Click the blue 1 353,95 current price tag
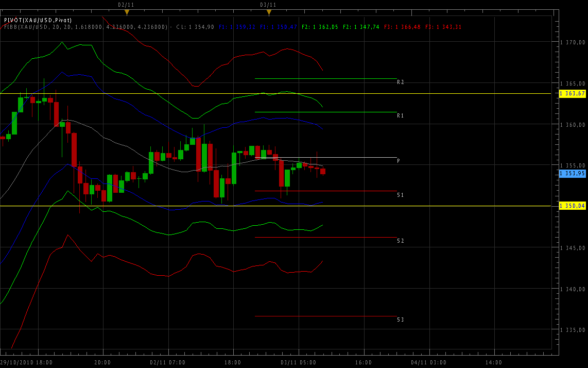This screenshot has width=588, height=368. coord(573,173)
